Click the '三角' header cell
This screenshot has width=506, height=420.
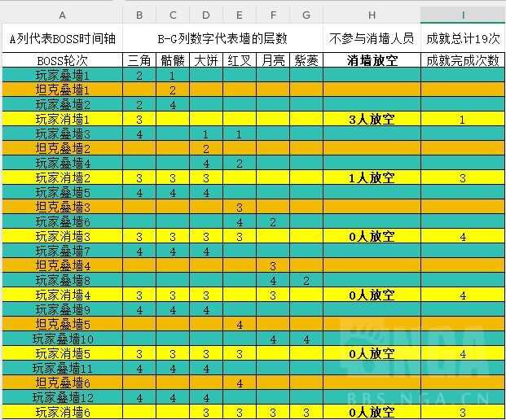pos(139,60)
